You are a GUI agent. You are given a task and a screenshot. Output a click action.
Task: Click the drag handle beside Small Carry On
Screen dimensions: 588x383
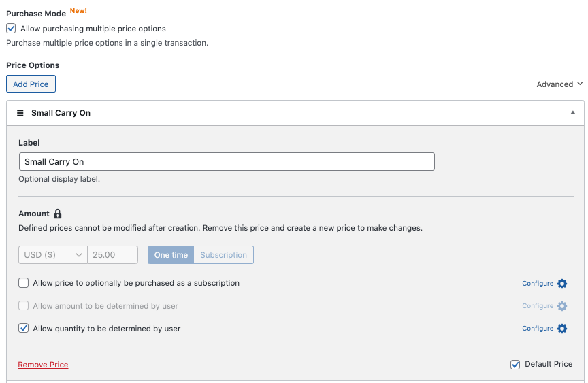pos(20,113)
